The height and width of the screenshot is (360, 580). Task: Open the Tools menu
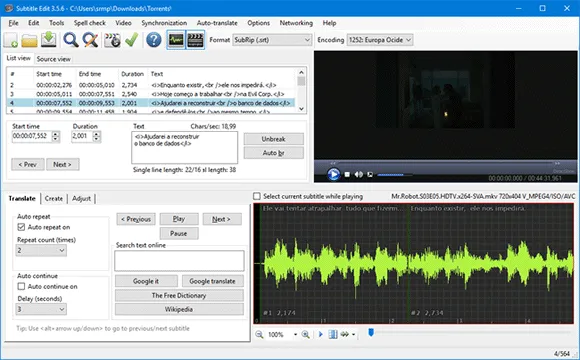(57, 23)
